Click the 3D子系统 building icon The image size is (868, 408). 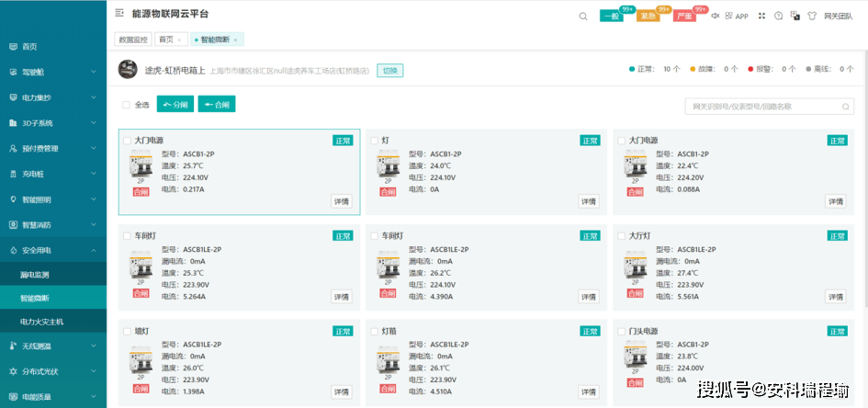click(13, 123)
